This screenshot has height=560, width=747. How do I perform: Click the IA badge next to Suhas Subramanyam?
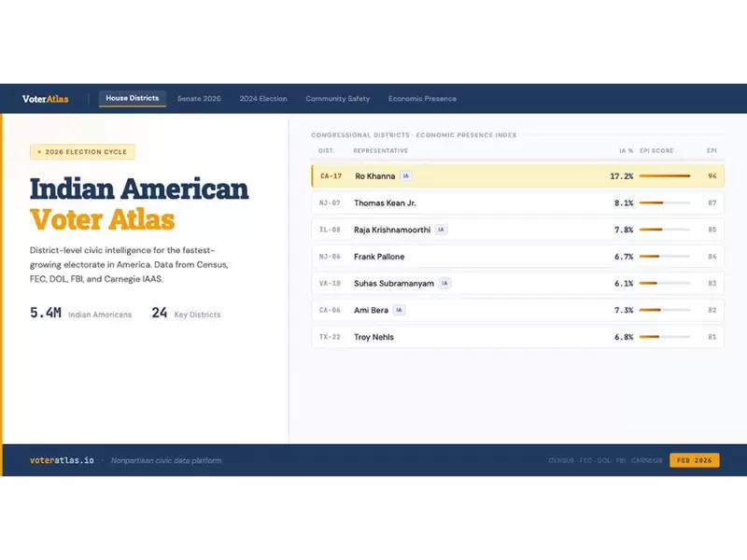pos(444,283)
